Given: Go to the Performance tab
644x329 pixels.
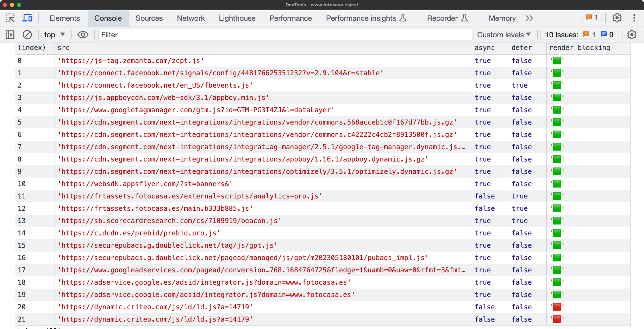Looking at the screenshot, I should click(x=290, y=18).
